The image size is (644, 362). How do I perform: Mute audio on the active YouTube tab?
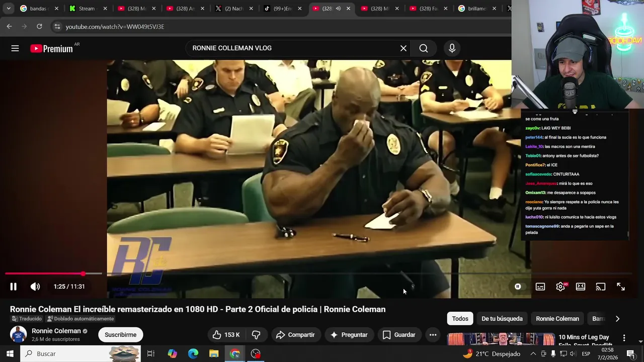coord(338,9)
